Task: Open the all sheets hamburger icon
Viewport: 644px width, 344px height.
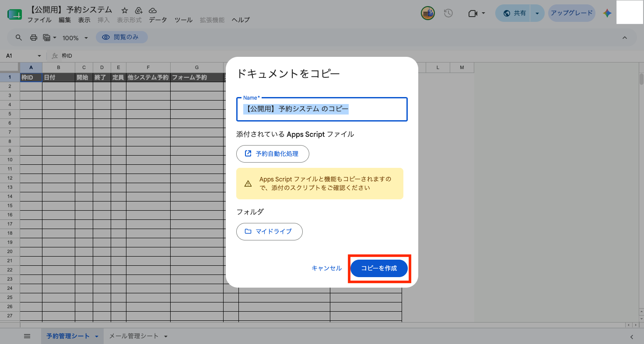Action: [x=27, y=336]
